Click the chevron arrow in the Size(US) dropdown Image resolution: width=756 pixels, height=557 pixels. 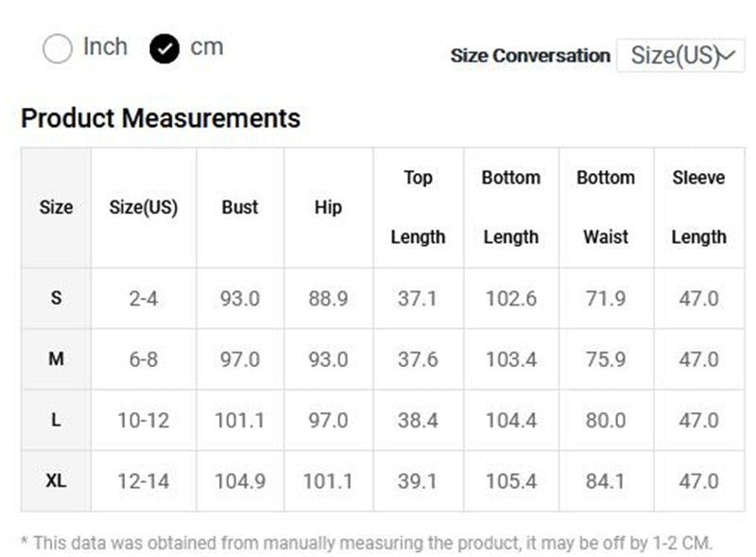[727, 56]
